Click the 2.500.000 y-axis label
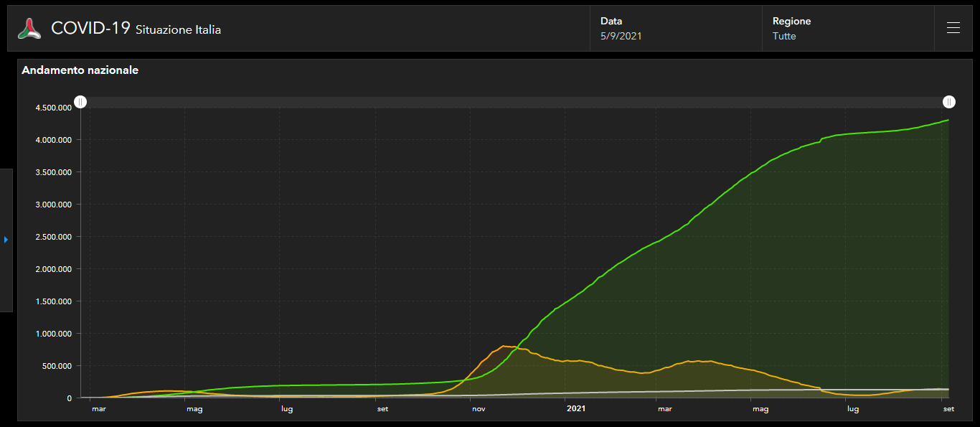980x427 pixels. pyautogui.click(x=53, y=237)
